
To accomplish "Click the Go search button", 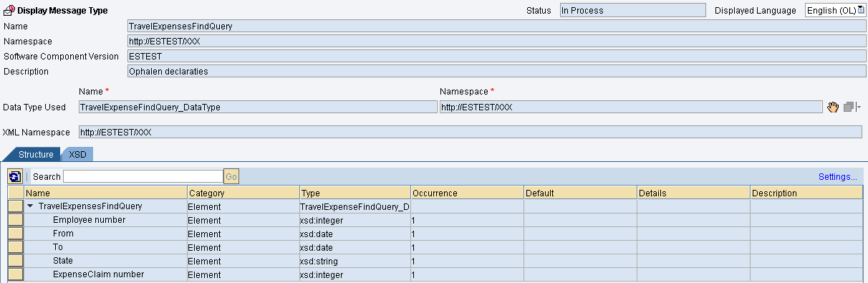I will pyautogui.click(x=231, y=176).
